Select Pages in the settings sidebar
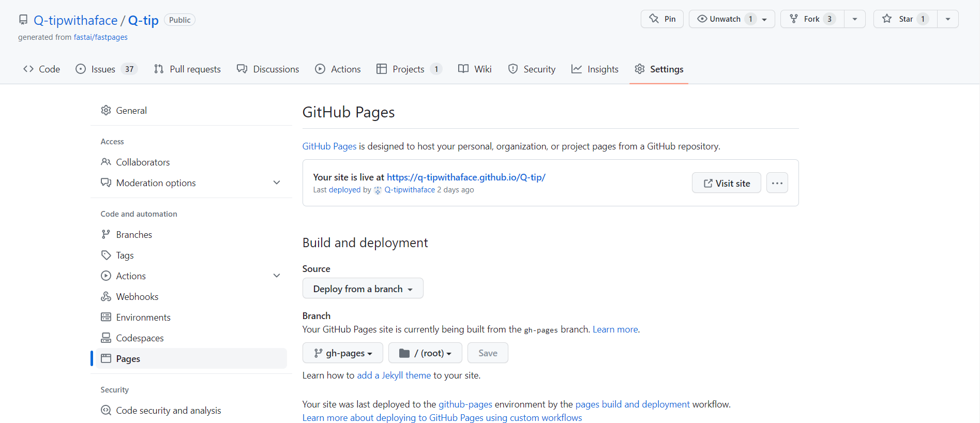This screenshot has height=423, width=980. tap(191, 358)
